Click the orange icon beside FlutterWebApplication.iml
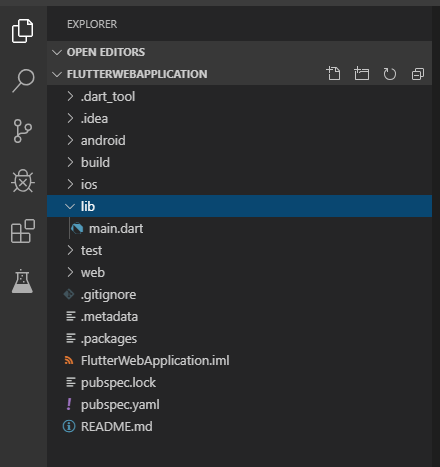This screenshot has height=467, width=440. [69, 360]
